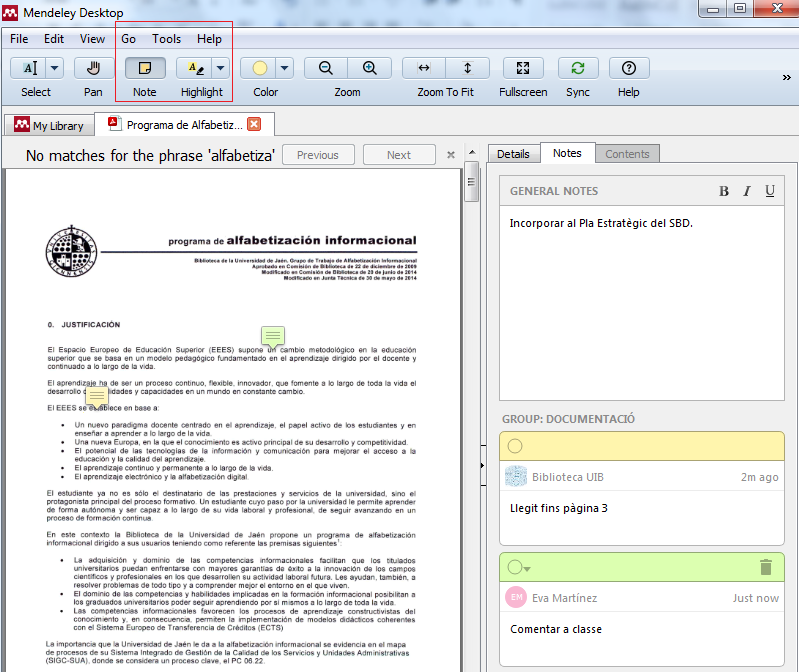799x672 pixels.
Task: Select the text Select tool
Action: coord(30,68)
